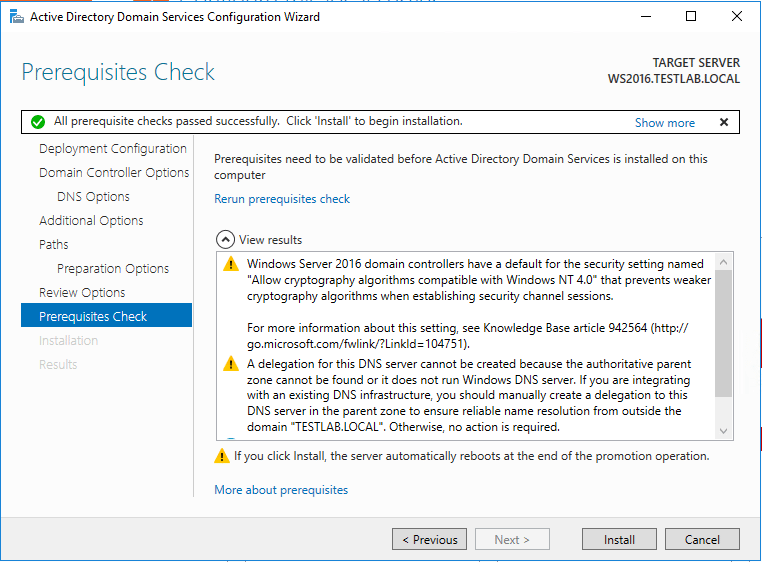Open More about prerequisites link

tap(281, 490)
